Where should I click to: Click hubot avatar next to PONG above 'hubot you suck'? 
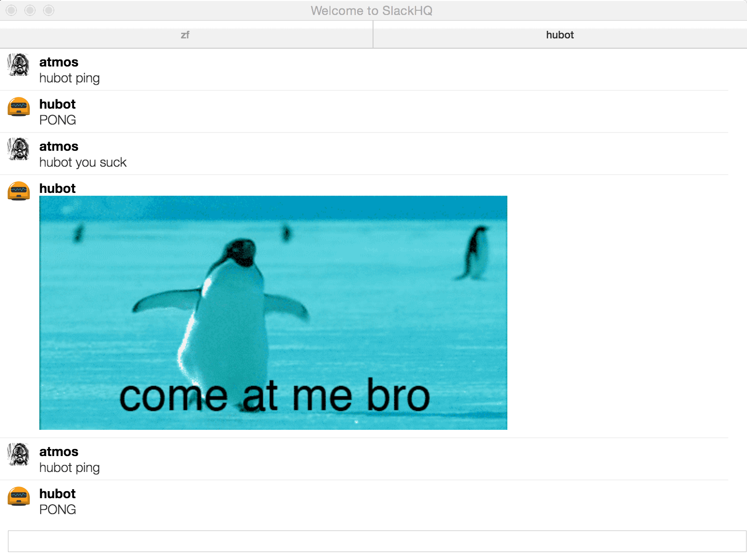[19, 106]
